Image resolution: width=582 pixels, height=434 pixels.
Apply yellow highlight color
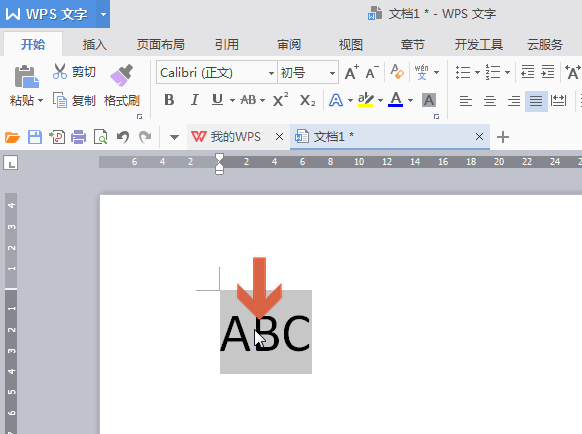pyautogui.click(x=366, y=99)
